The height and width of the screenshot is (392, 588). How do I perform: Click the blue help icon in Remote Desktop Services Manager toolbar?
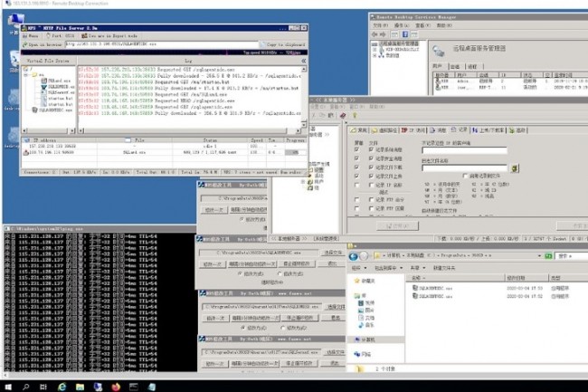(405, 34)
